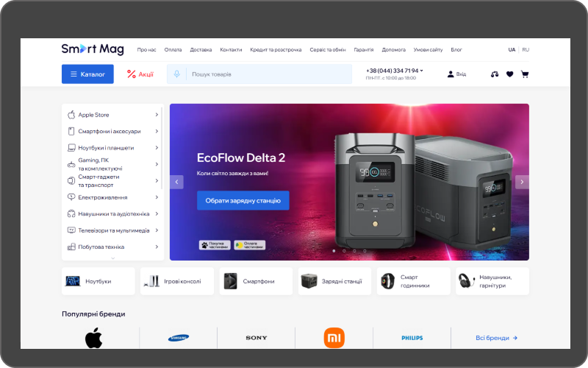Click the Пошук товарів search field

[x=259, y=74]
